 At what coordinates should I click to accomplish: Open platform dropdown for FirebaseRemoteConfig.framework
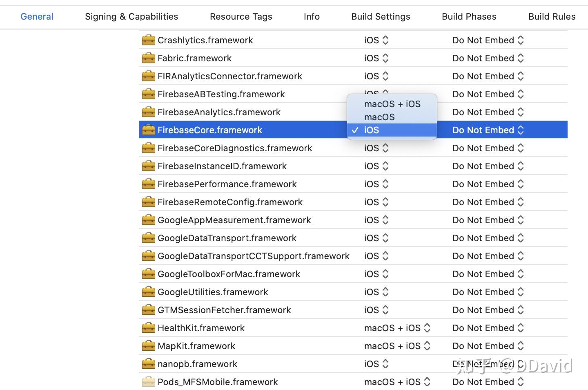[x=376, y=202]
